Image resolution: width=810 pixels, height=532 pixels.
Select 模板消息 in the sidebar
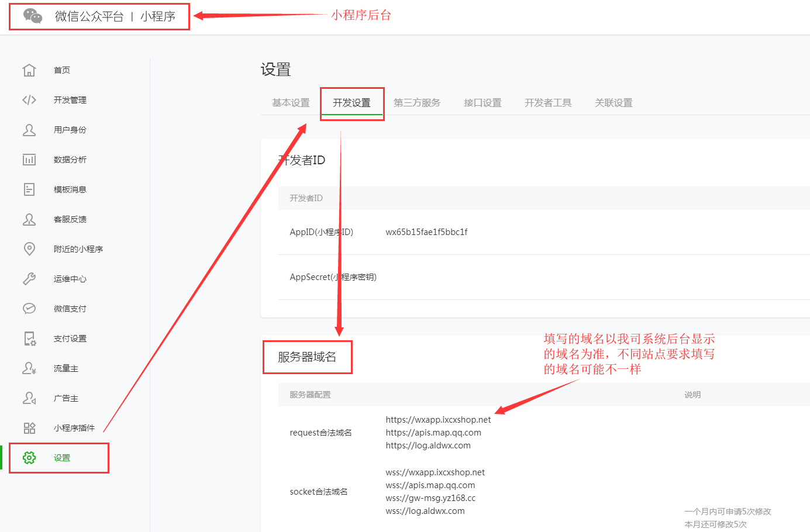tap(70, 189)
